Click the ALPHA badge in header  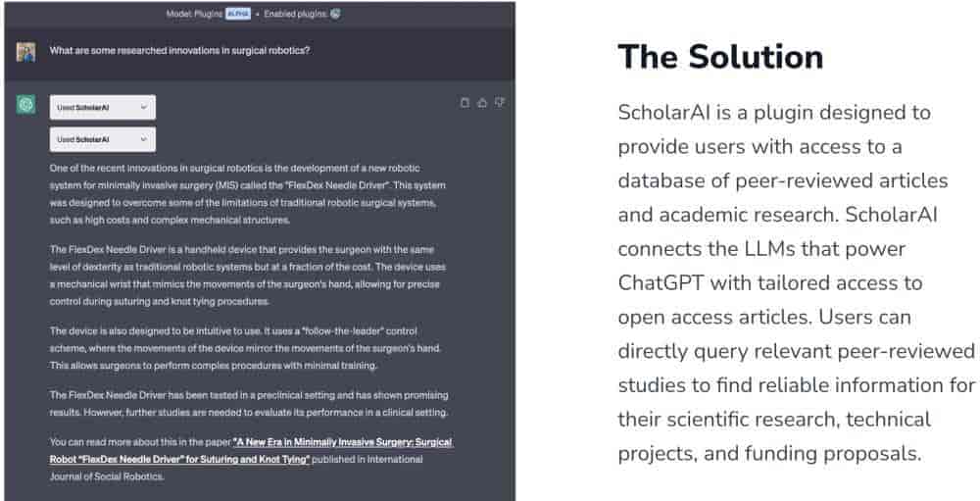point(238,14)
